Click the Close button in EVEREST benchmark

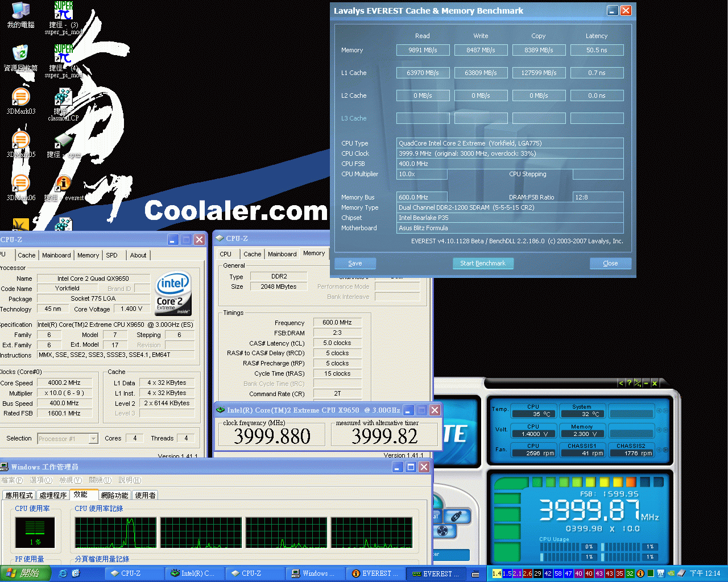610,263
